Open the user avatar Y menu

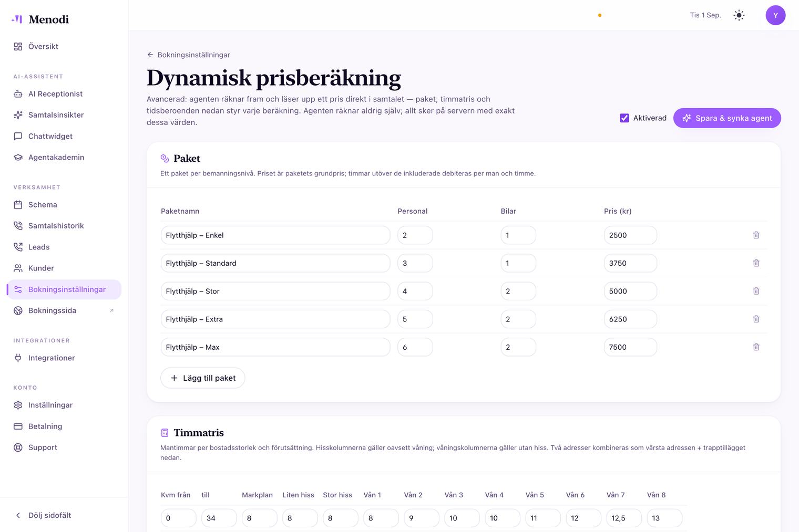(x=775, y=15)
